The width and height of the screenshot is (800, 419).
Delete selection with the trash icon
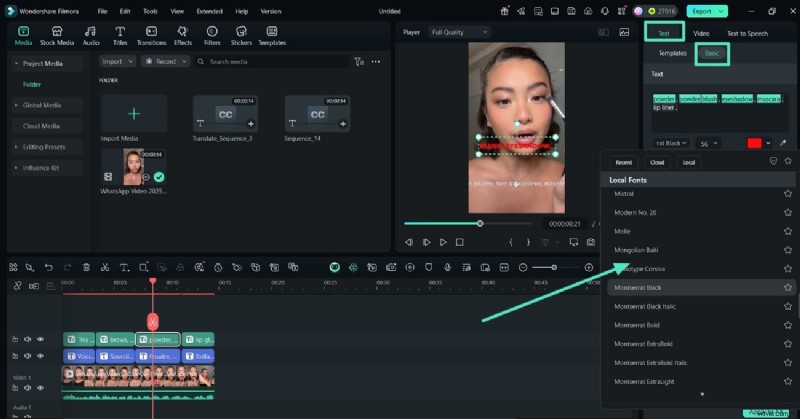(x=86, y=267)
